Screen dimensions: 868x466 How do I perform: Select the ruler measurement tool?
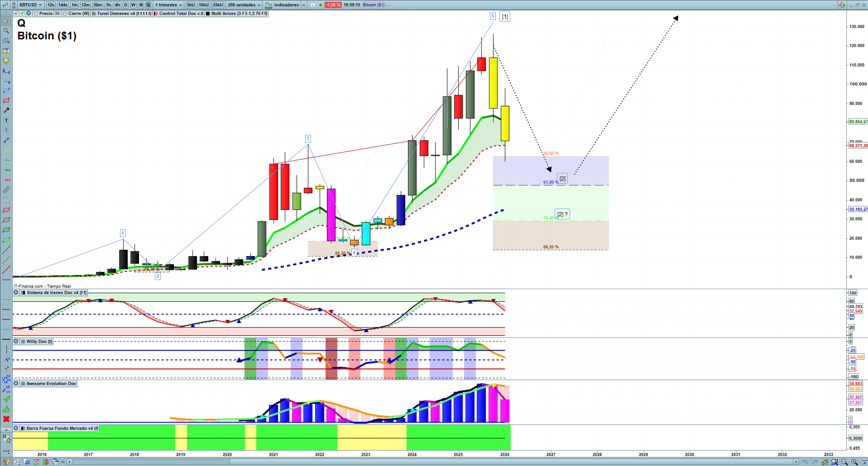pos(6,190)
